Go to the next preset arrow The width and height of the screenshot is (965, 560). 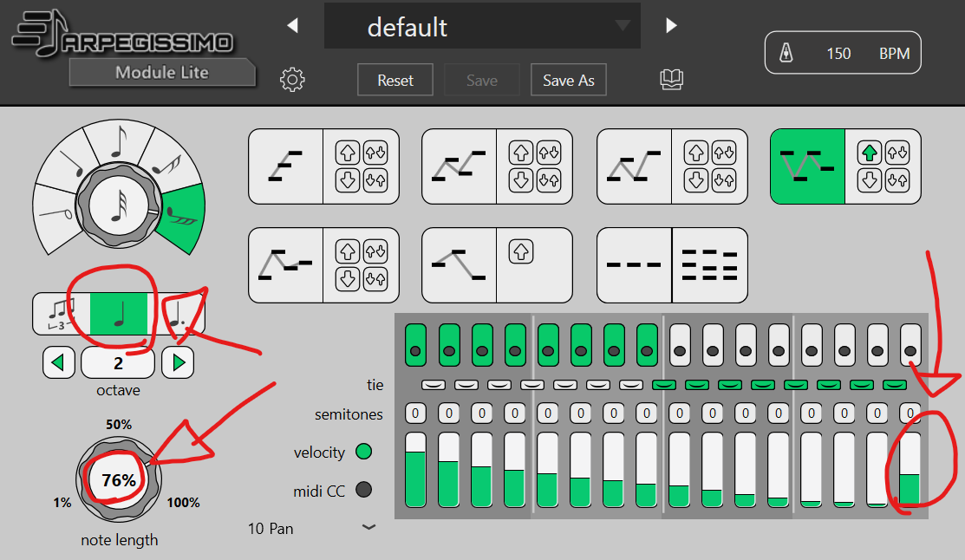[x=671, y=25]
